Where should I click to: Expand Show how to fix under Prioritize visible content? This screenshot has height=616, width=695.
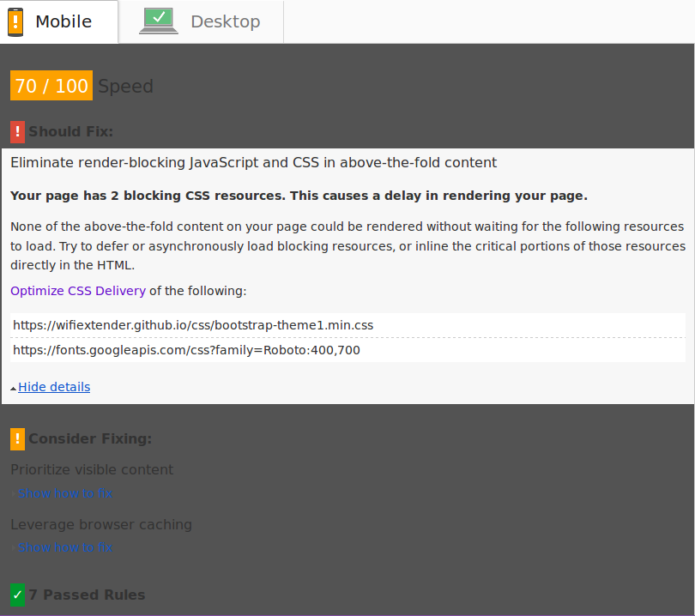pos(65,493)
